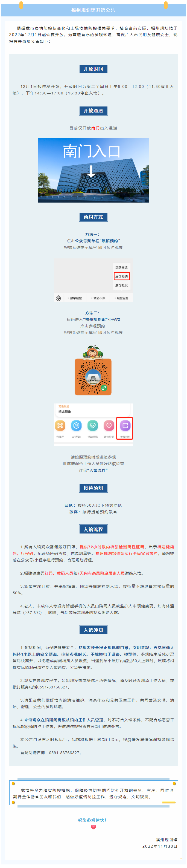Pick 展馆概况 menu entry
The width and height of the screenshot is (187, 868).
click(121, 286)
